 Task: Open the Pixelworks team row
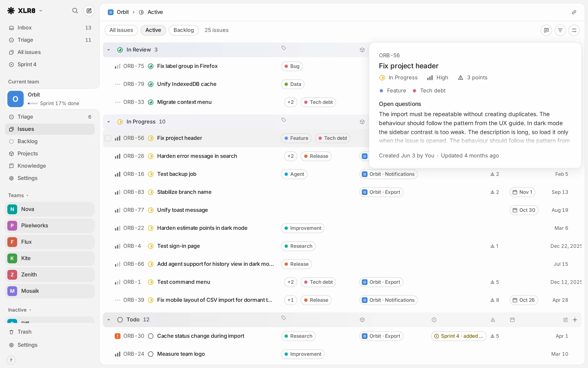coord(50,226)
